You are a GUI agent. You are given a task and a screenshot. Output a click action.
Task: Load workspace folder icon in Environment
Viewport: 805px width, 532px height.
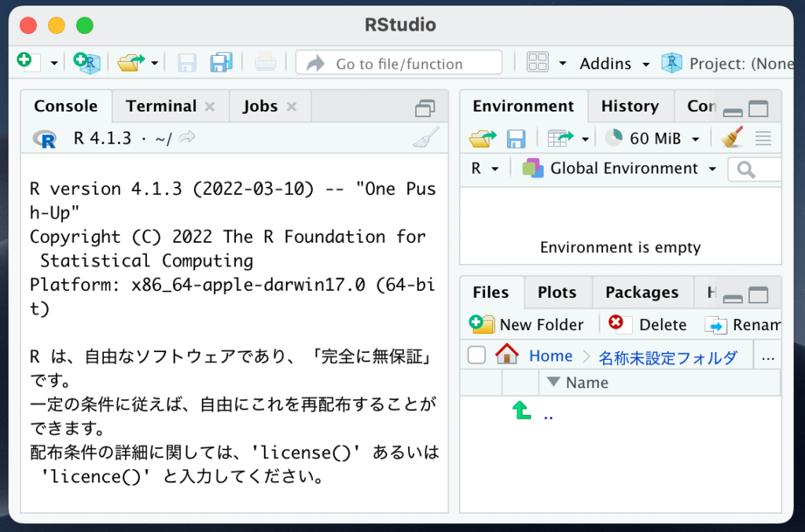483,138
